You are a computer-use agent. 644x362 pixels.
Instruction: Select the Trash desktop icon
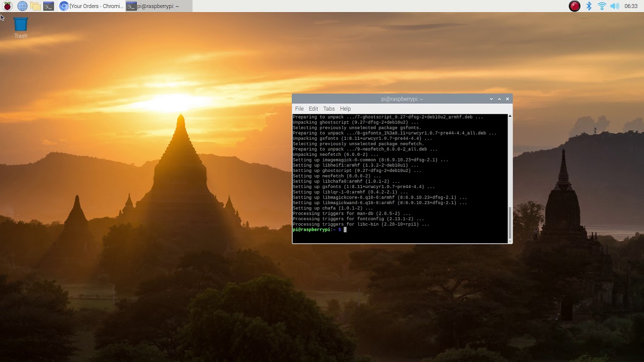pos(21,28)
